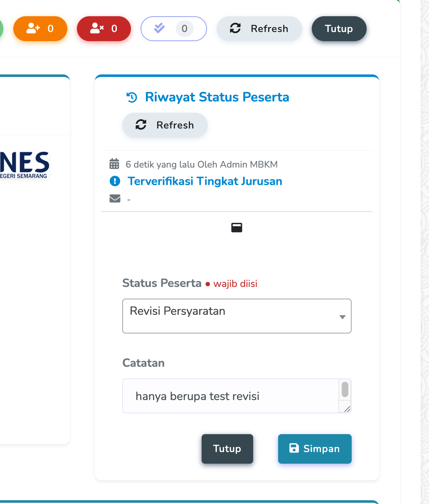
Task: Click the Catatan text area scrollbar
Action: [x=345, y=390]
